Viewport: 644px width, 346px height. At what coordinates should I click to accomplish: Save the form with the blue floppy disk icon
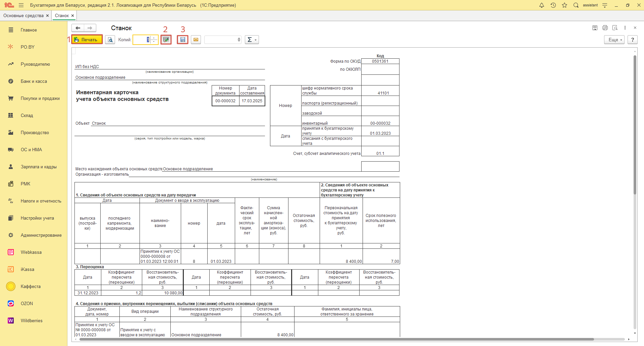(182, 40)
